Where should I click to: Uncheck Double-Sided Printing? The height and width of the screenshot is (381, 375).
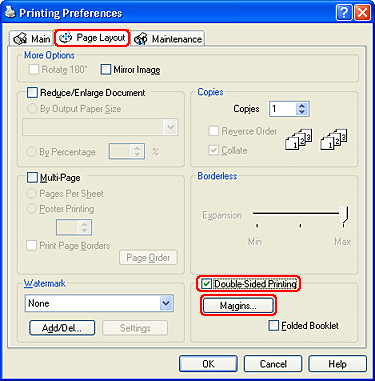coord(207,284)
